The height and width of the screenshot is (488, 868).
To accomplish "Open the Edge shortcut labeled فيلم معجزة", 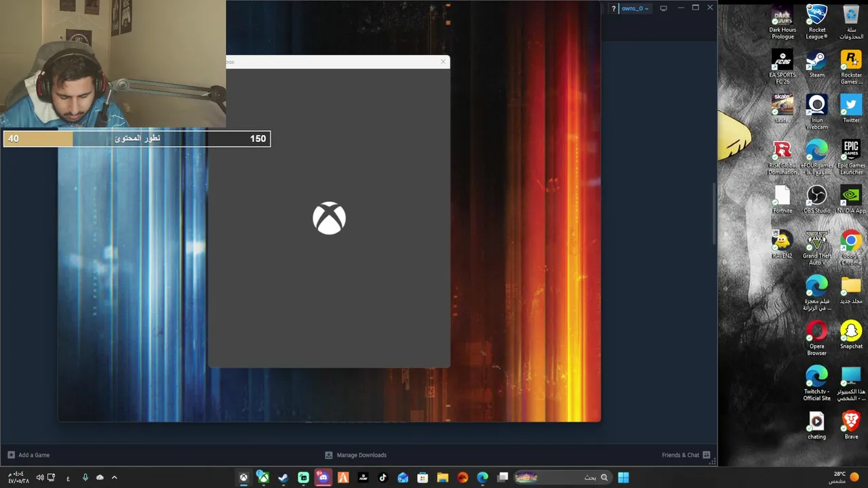I will tap(816, 293).
